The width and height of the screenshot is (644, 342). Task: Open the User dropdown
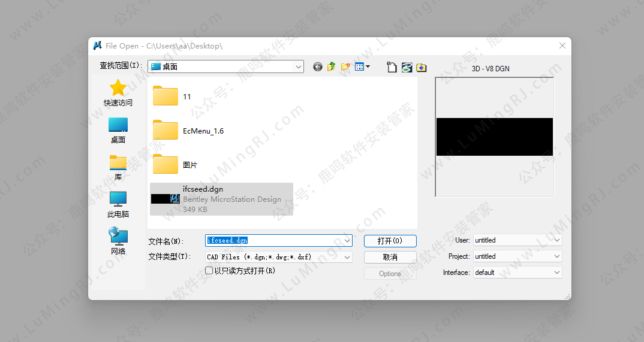coord(556,240)
